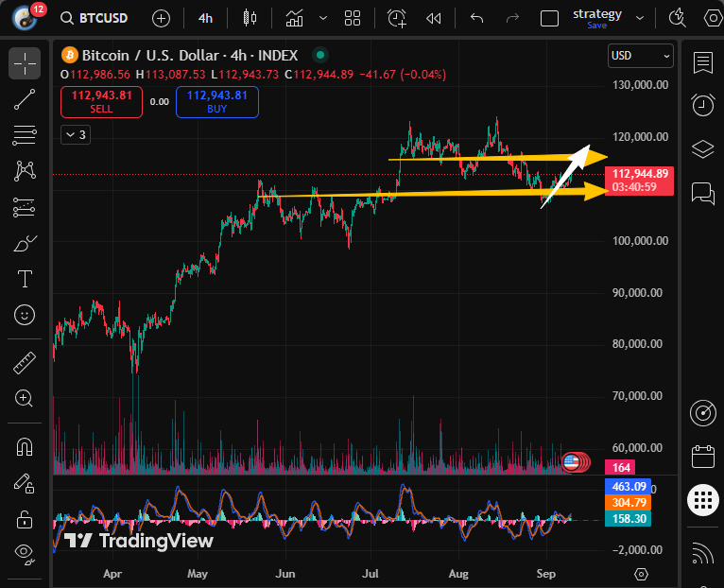Open the chats panel
Viewport: 724px width, 588px height.
[703, 193]
